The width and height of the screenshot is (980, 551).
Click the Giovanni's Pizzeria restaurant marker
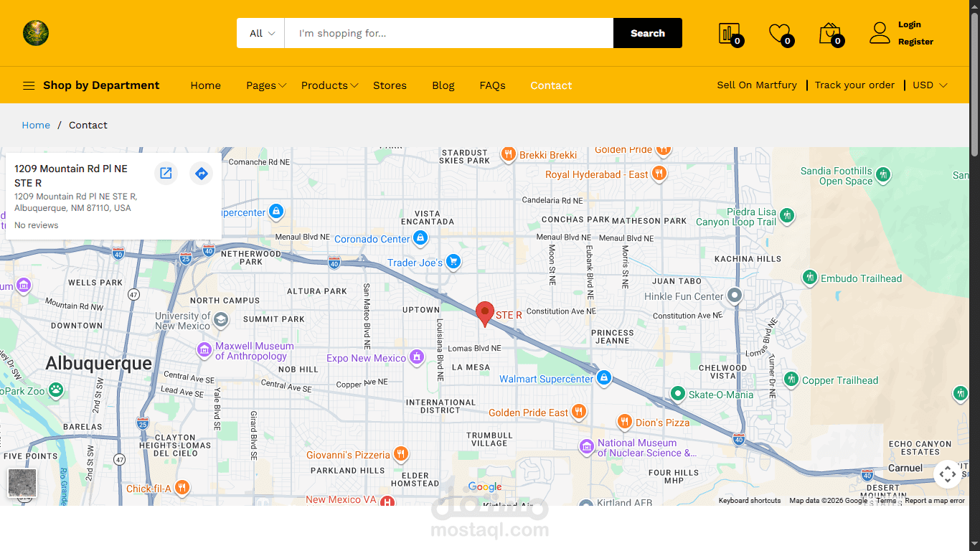401,454
